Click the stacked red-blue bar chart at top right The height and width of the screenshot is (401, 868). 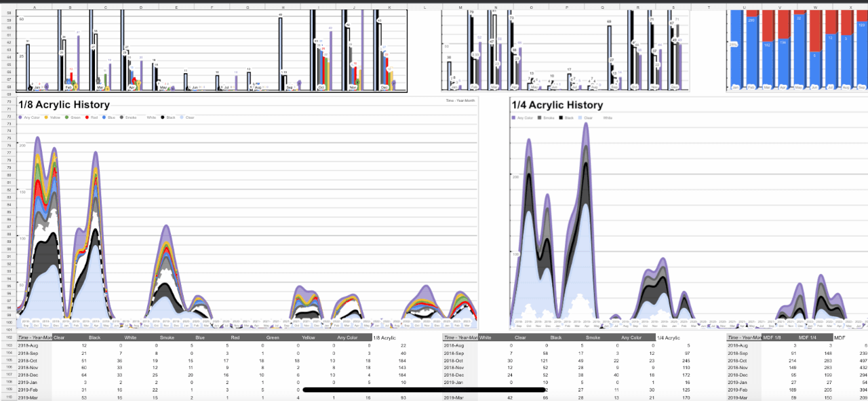797,51
